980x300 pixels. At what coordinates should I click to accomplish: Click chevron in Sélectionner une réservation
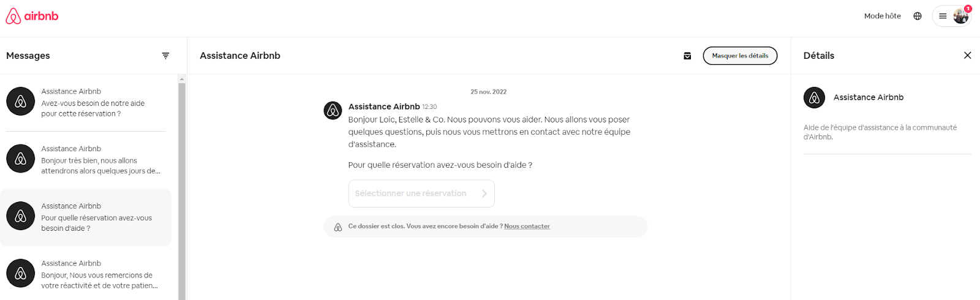click(484, 193)
